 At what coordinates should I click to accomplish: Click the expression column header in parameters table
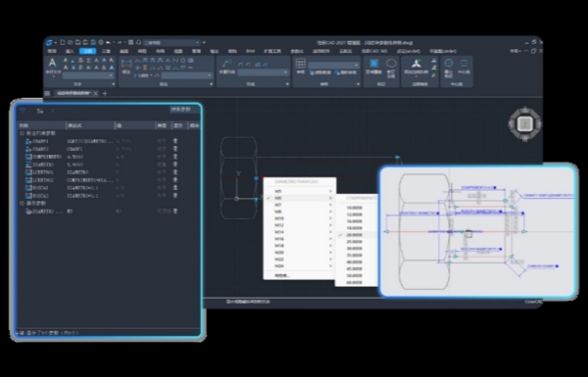coord(90,125)
